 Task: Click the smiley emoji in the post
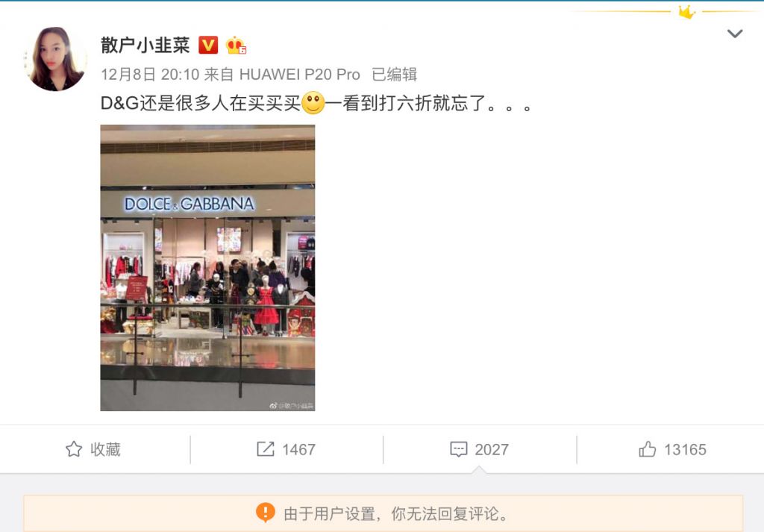point(313,103)
